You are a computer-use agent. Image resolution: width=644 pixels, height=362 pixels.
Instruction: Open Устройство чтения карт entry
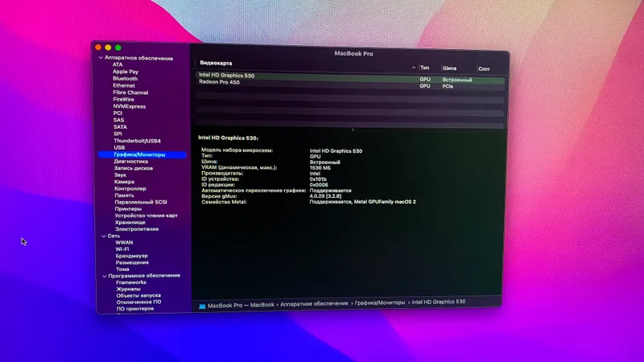[x=146, y=216]
